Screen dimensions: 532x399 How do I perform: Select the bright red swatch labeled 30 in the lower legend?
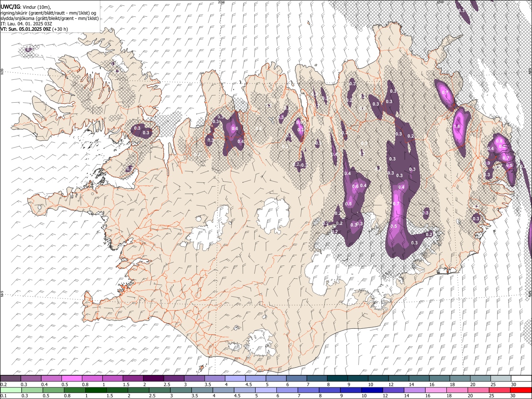(x=521, y=390)
